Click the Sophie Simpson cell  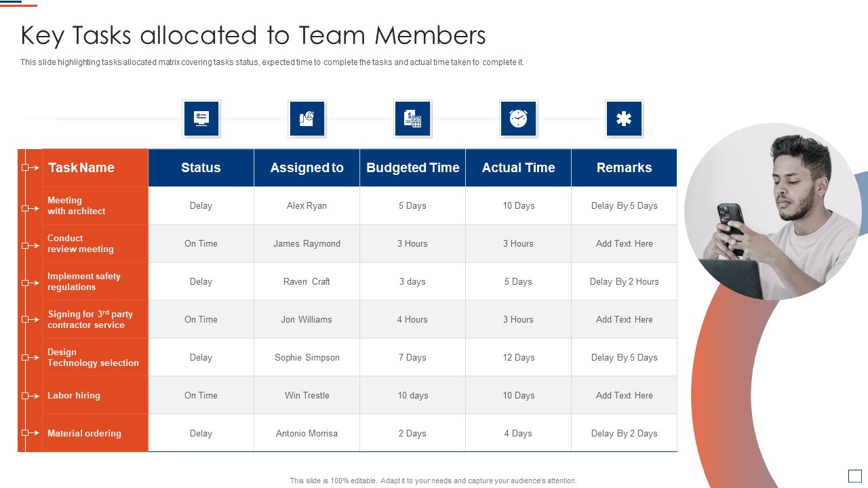pyautogui.click(x=307, y=357)
